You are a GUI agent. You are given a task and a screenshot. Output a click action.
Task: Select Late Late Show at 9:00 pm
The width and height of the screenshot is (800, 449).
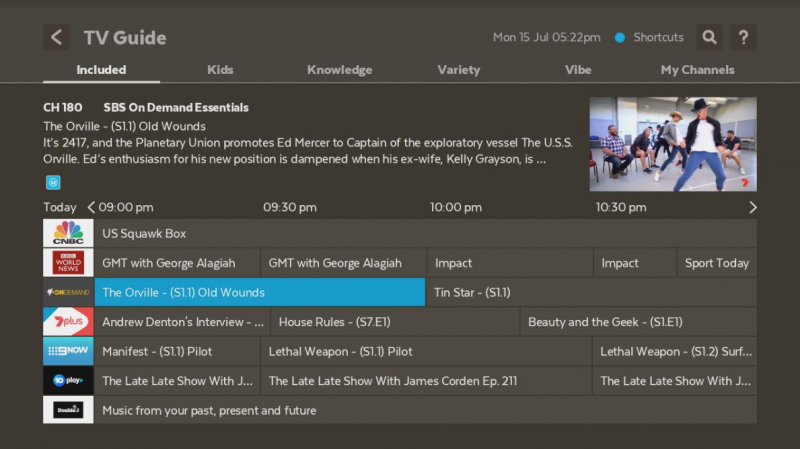177,381
